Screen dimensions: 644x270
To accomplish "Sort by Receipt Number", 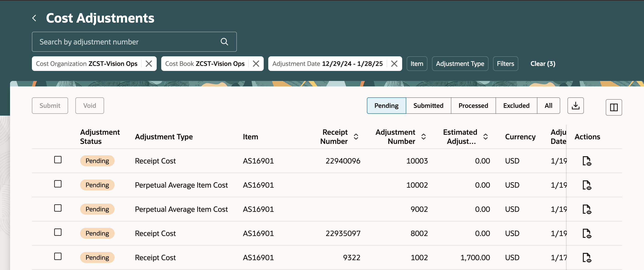I will point(356,137).
